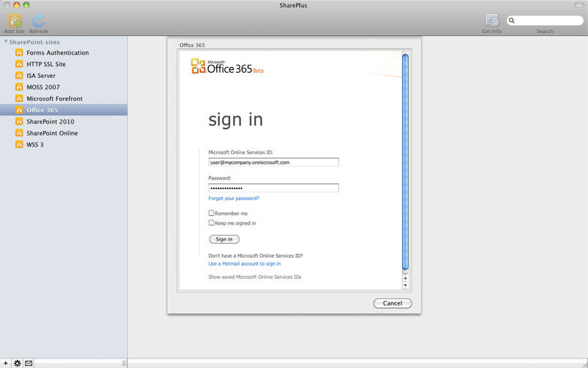
Task: Click the SharePoint sites header text
Action: click(35, 42)
